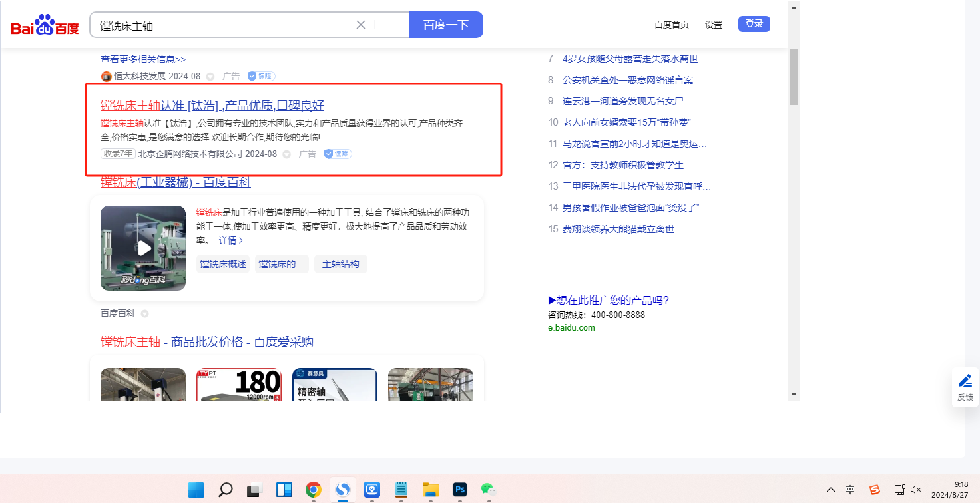Play the 镗铣床 encyclopedia video thumbnail

pos(143,248)
